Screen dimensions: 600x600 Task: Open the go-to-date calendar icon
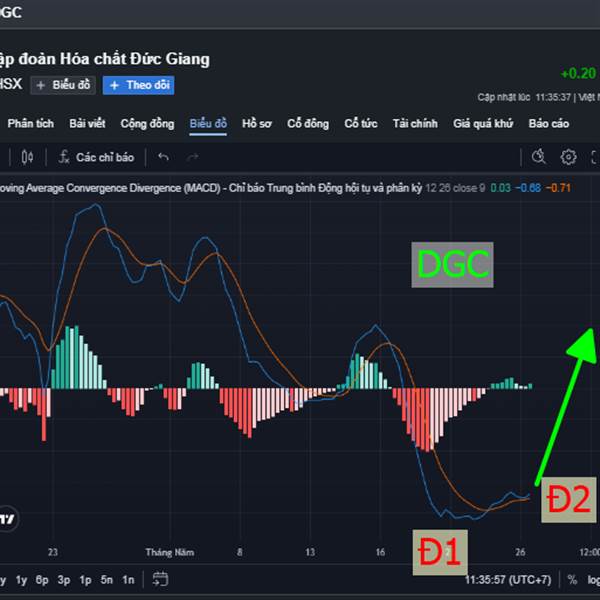[160, 579]
